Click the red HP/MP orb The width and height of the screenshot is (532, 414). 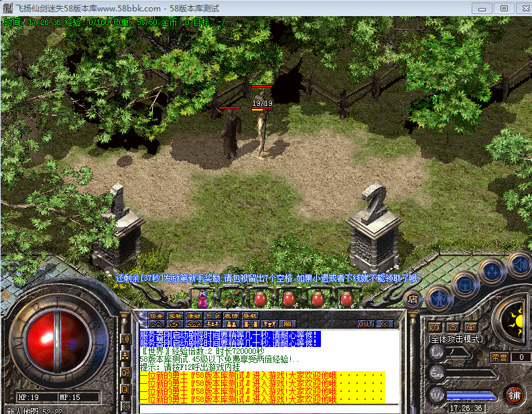click(58, 342)
